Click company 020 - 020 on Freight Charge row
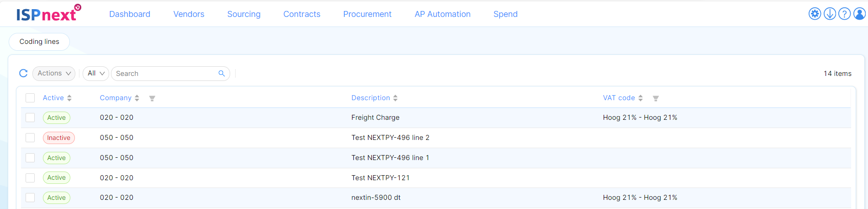 (x=117, y=118)
